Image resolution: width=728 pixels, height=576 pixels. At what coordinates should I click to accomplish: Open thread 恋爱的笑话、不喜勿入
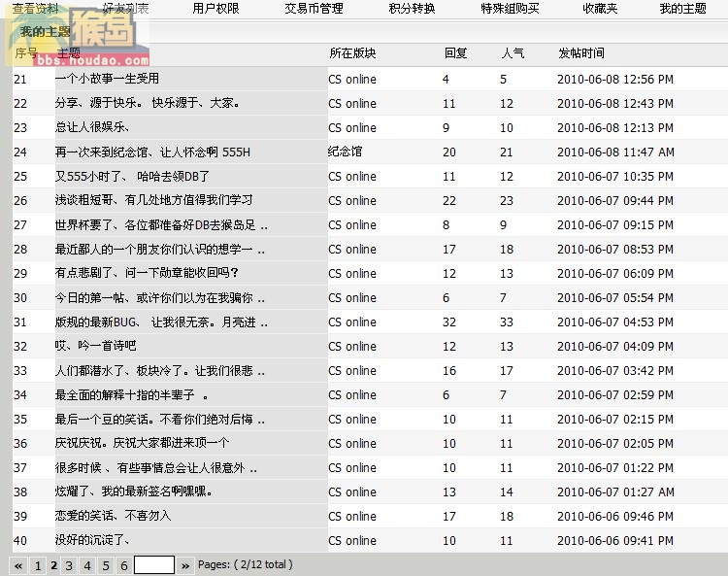pos(113,516)
